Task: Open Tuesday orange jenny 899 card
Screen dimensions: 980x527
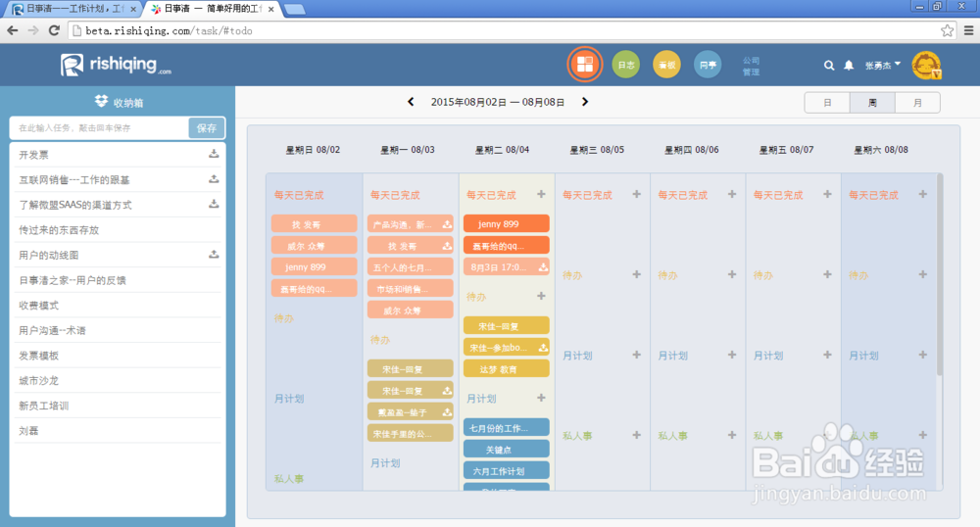Action: pos(507,223)
